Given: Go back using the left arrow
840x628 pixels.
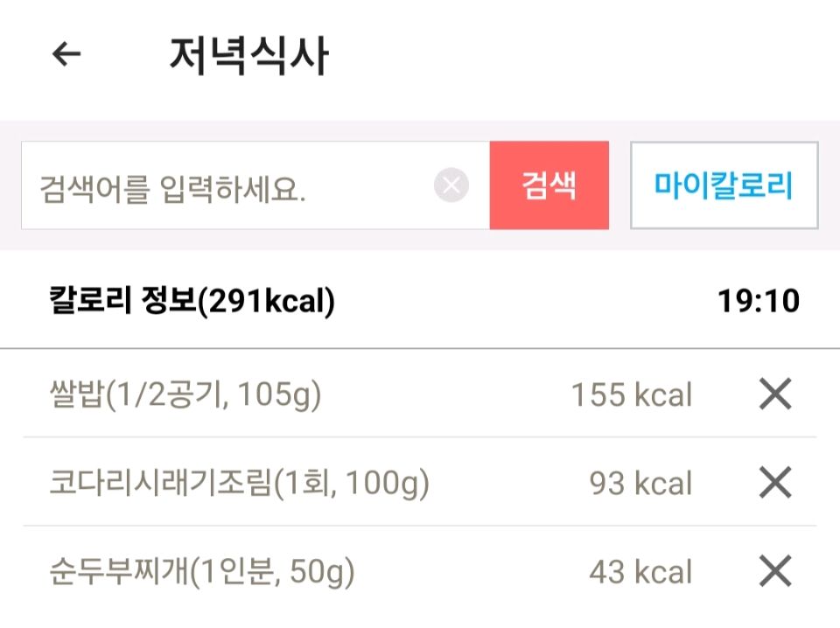Looking at the screenshot, I should 66,54.
